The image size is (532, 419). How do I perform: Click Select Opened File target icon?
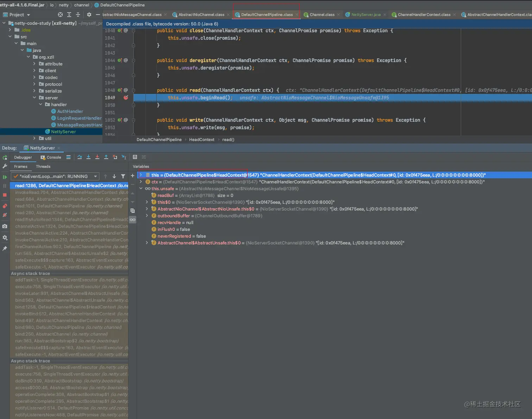tap(60, 15)
